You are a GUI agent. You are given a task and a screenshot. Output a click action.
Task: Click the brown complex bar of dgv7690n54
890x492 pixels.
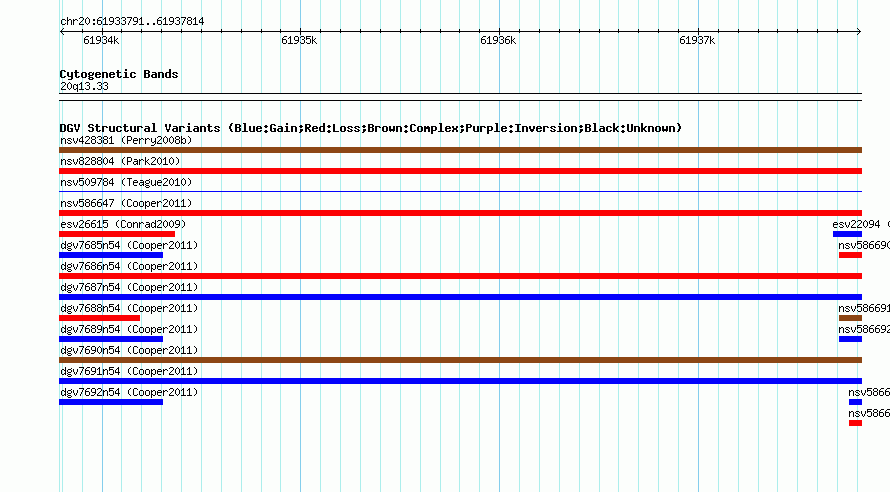click(x=460, y=360)
